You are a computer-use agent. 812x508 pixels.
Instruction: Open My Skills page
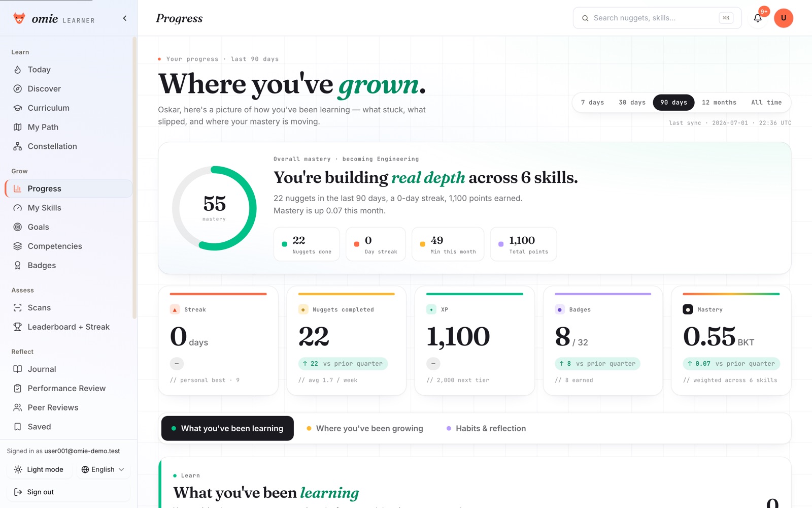tap(69, 208)
